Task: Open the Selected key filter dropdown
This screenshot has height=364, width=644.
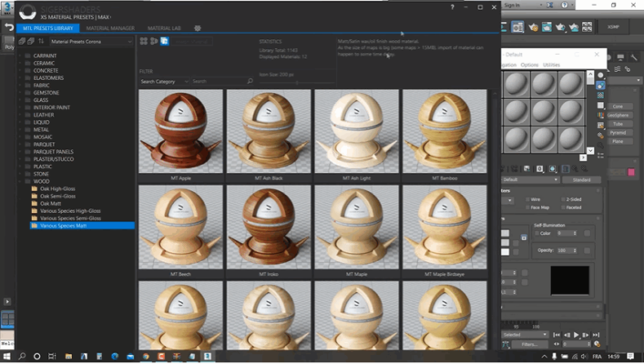Action: [526, 335]
